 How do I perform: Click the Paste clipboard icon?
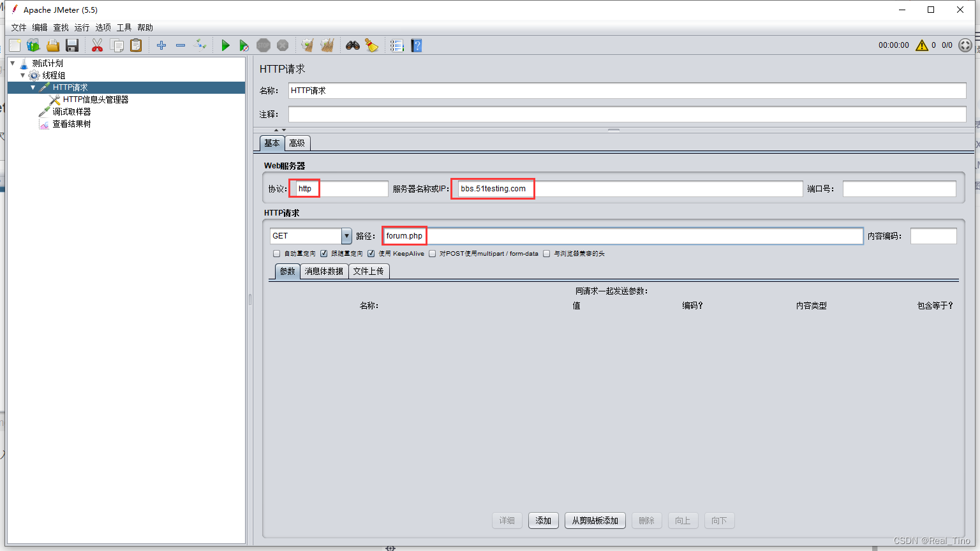tap(136, 45)
